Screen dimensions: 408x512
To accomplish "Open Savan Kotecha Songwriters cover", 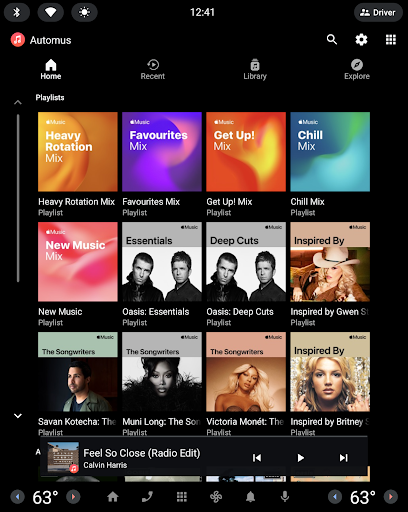I will click(78, 372).
